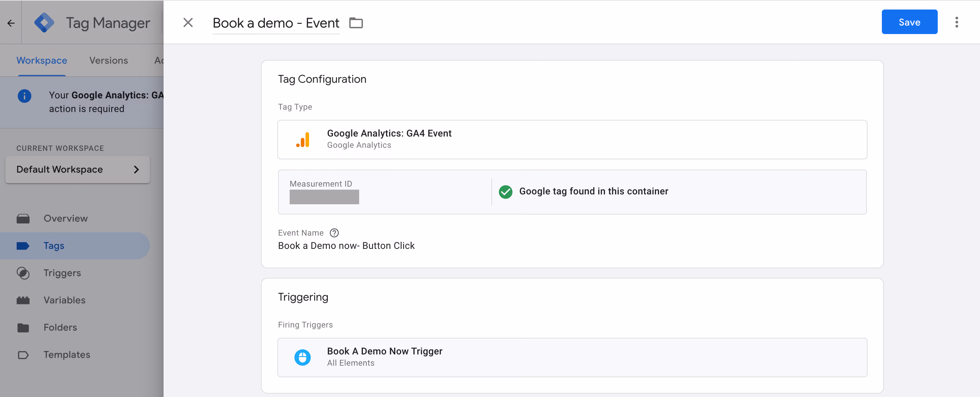This screenshot has width=980, height=397.
Task: Open the folder icon beside tag name
Action: tap(356, 23)
